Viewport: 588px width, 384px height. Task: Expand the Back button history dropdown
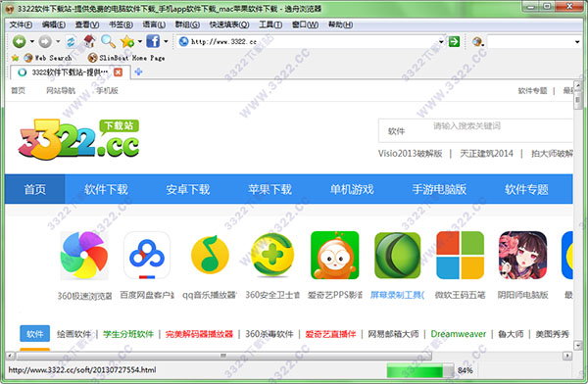(32, 41)
